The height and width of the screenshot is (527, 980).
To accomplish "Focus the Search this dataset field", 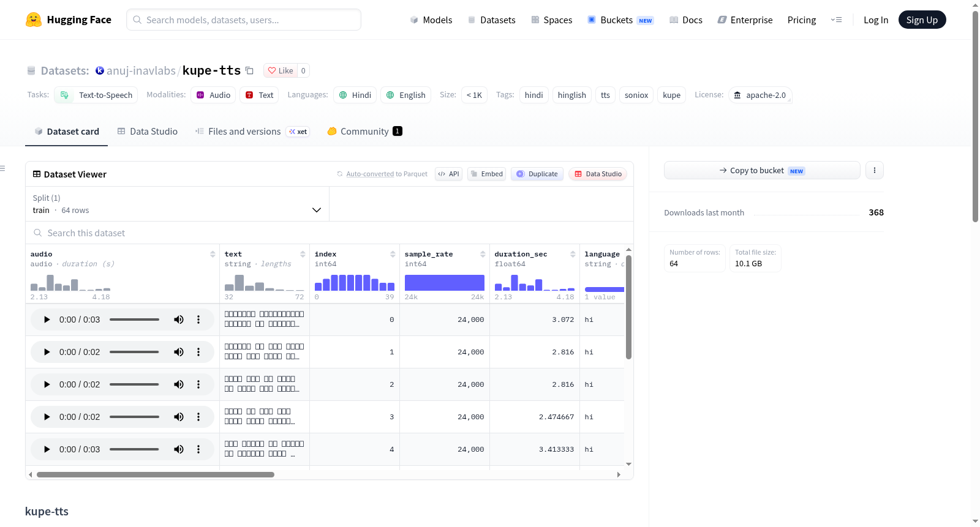I will (x=330, y=233).
